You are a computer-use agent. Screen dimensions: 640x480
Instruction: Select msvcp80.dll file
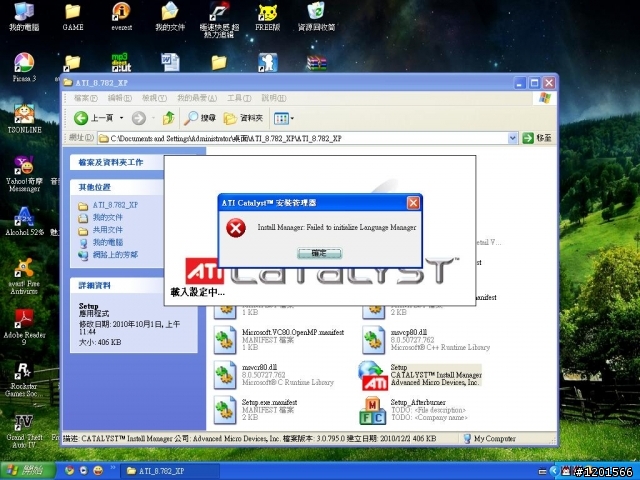(426, 340)
